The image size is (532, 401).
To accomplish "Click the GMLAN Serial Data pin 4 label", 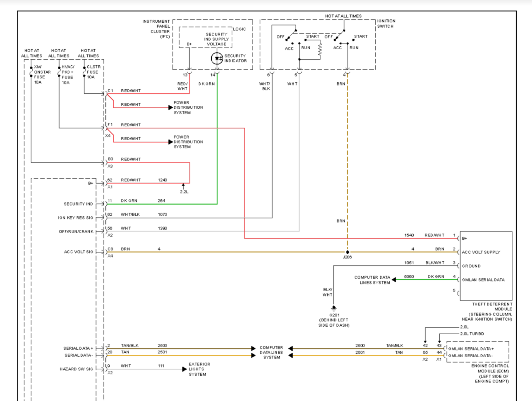I will 483,280.
